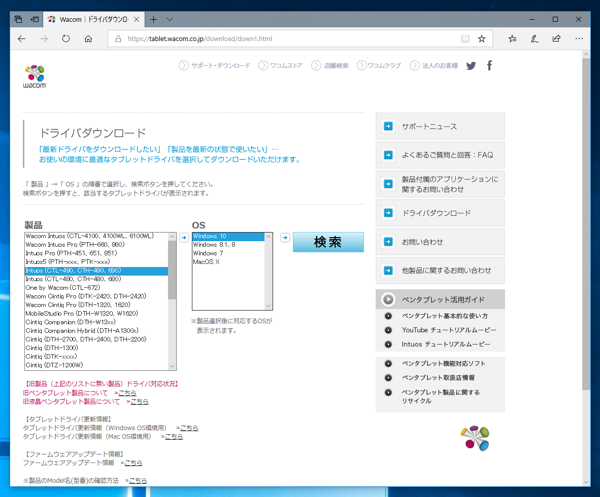600x497 pixels.
Task: Click the お問い合わせ sidebar arrow icon
Action: pyautogui.click(x=388, y=242)
